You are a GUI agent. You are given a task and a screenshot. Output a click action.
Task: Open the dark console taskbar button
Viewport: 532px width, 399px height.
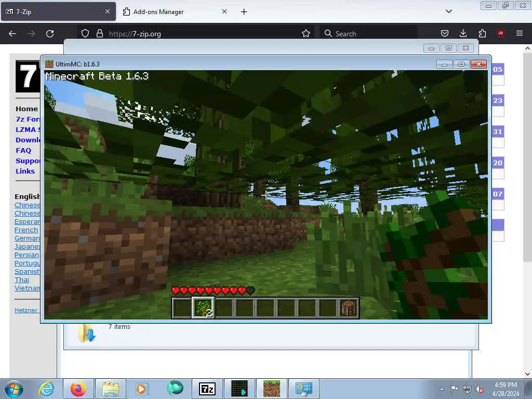tap(240, 389)
